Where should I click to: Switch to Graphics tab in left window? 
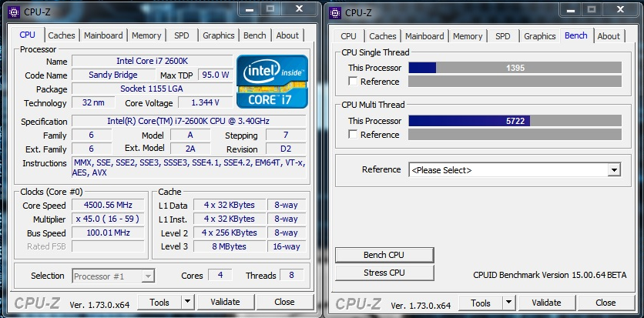(x=219, y=35)
